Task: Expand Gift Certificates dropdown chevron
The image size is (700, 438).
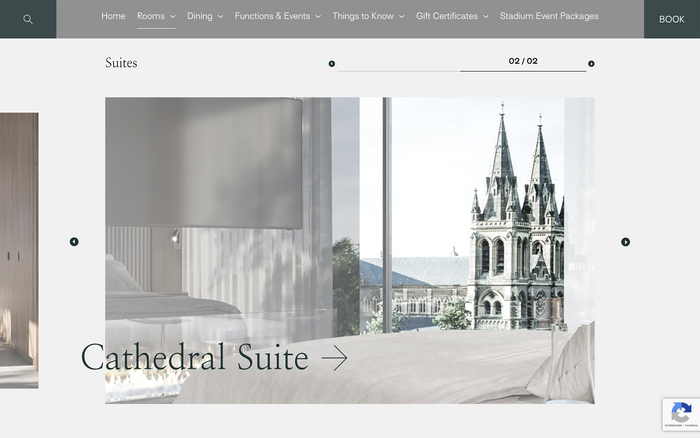Action: tap(486, 17)
